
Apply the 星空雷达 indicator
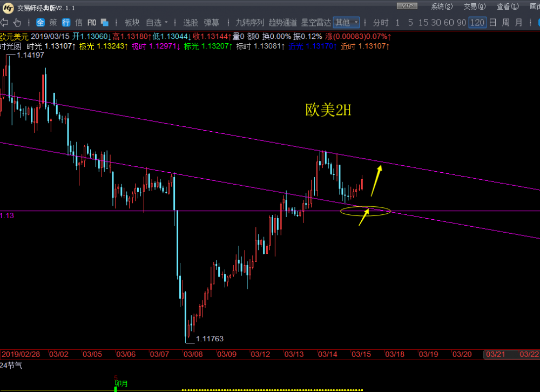(x=316, y=23)
